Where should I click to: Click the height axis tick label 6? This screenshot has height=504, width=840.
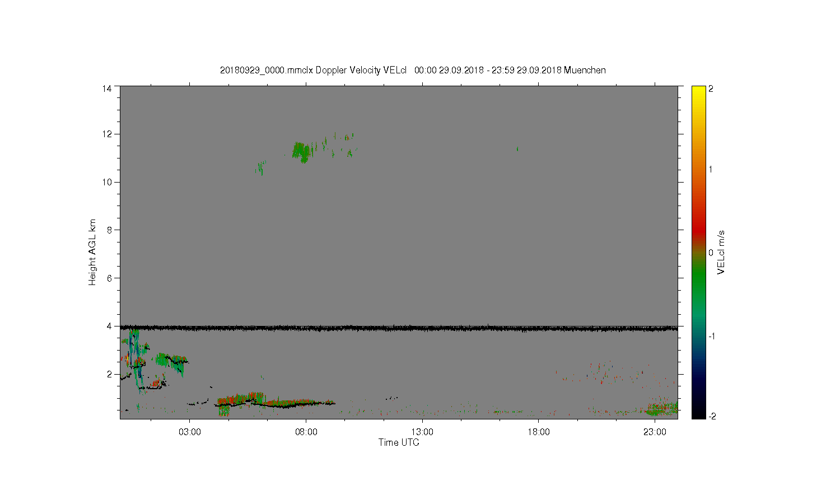click(109, 278)
